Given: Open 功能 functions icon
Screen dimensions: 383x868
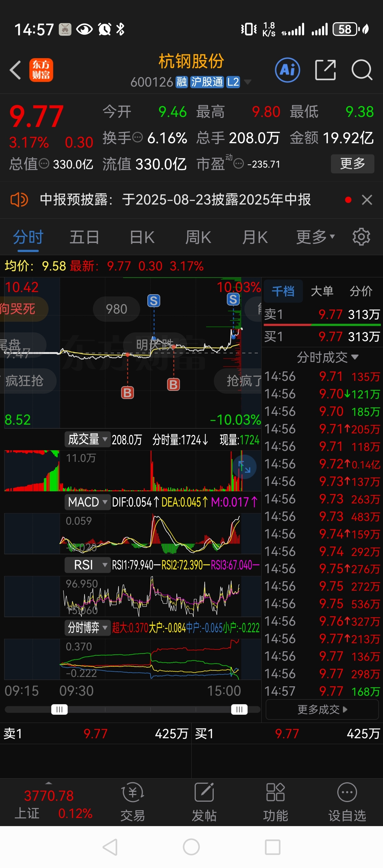Looking at the screenshot, I should pyautogui.click(x=275, y=802).
